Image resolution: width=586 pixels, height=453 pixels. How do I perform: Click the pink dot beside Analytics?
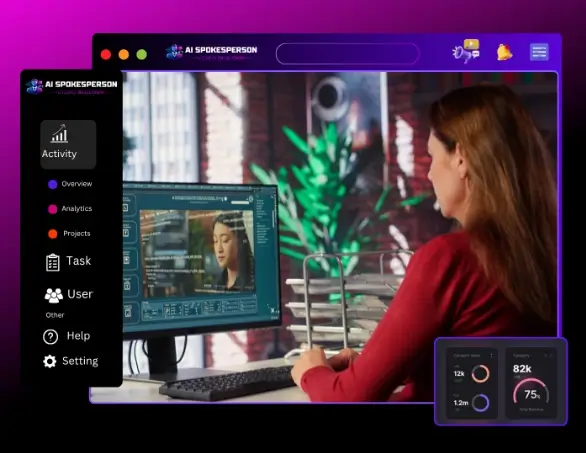coord(53,209)
